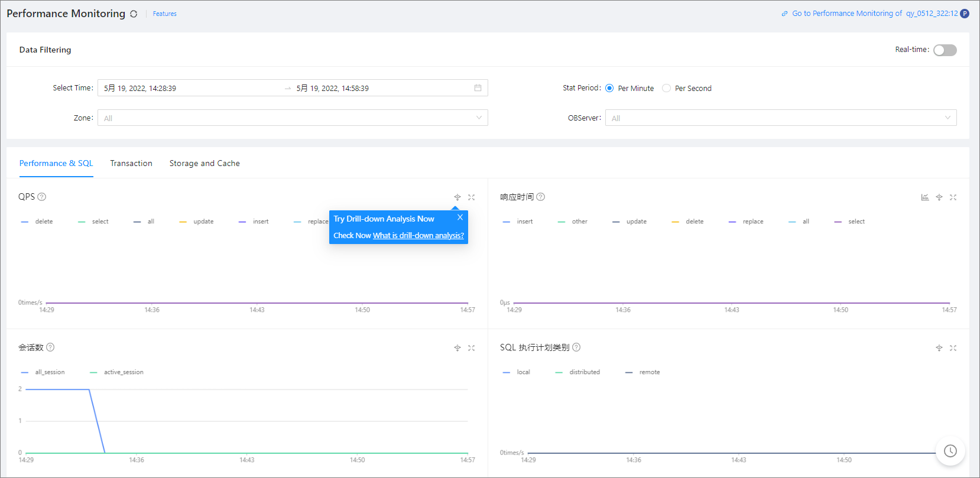The width and height of the screenshot is (980, 478).
Task: Toggle the active_session series in 会话数 legend
Action: click(x=116, y=372)
